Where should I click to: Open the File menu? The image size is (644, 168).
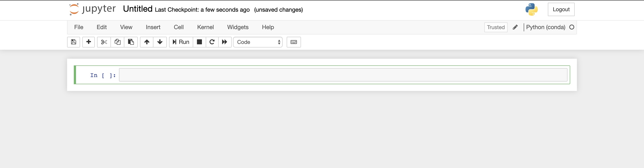click(79, 27)
